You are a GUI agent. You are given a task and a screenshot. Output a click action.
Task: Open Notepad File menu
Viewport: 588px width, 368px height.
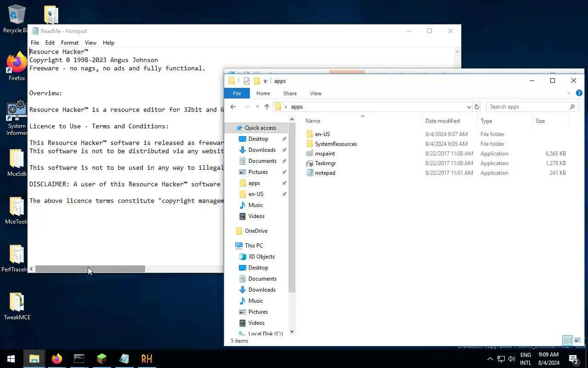coord(35,43)
